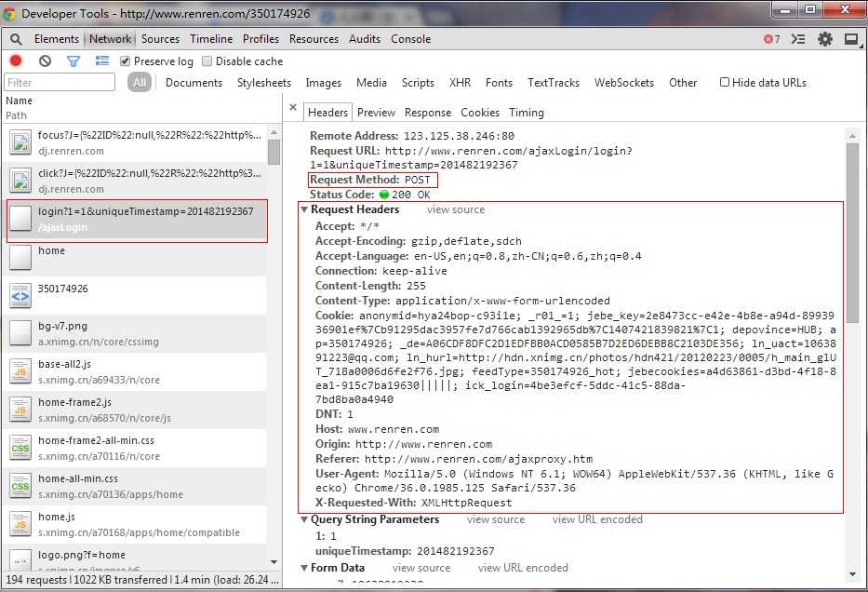This screenshot has height=592, width=868.
Task: Click the Filter text input field
Action: pyautogui.click(x=60, y=83)
